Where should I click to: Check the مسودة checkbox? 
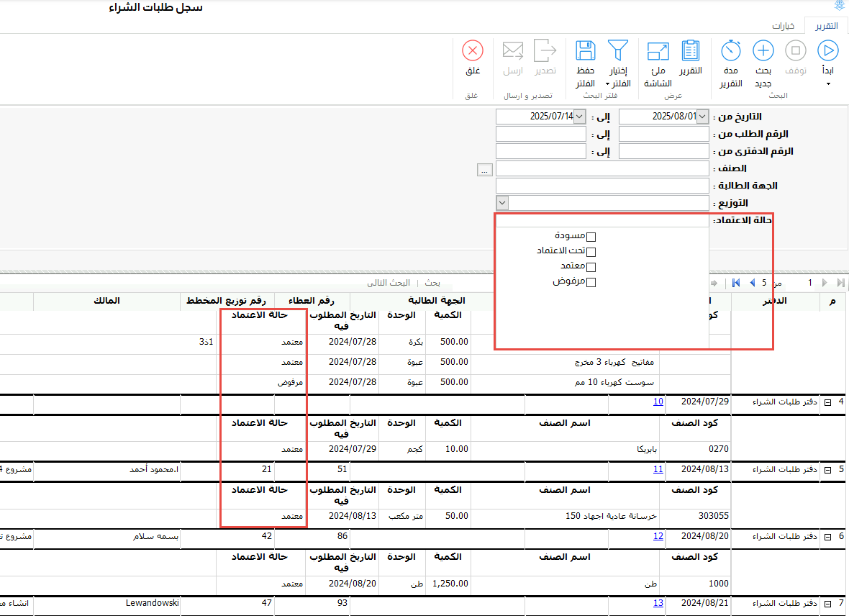click(x=591, y=237)
